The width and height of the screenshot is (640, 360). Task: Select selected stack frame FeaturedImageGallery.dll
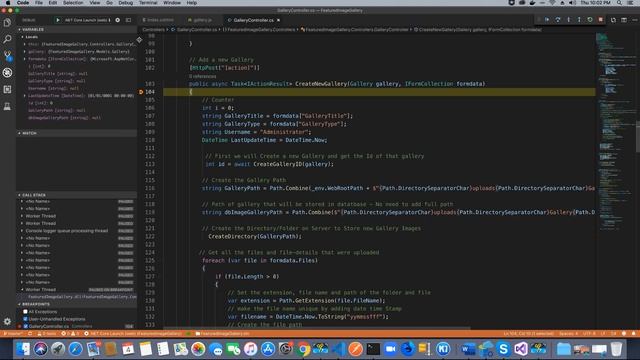[x=76, y=297]
